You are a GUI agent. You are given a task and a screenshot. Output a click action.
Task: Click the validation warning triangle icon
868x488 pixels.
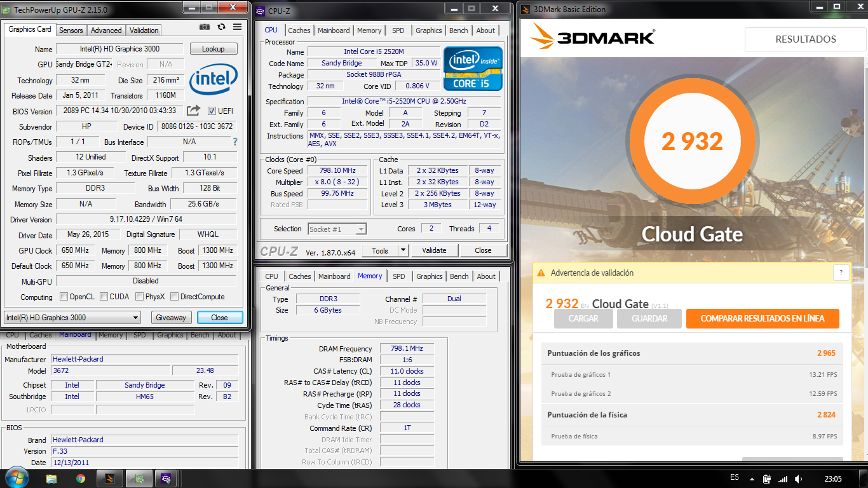(541, 273)
